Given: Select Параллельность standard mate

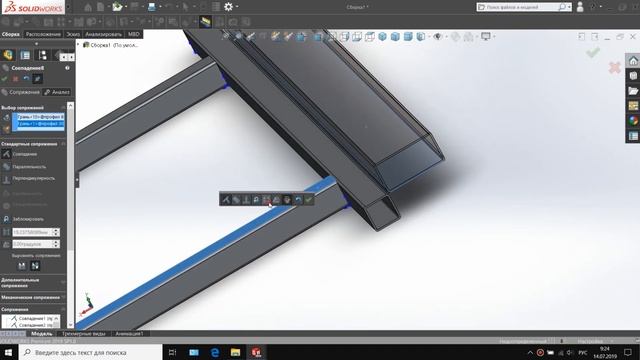Looking at the screenshot, I should [x=29, y=167].
